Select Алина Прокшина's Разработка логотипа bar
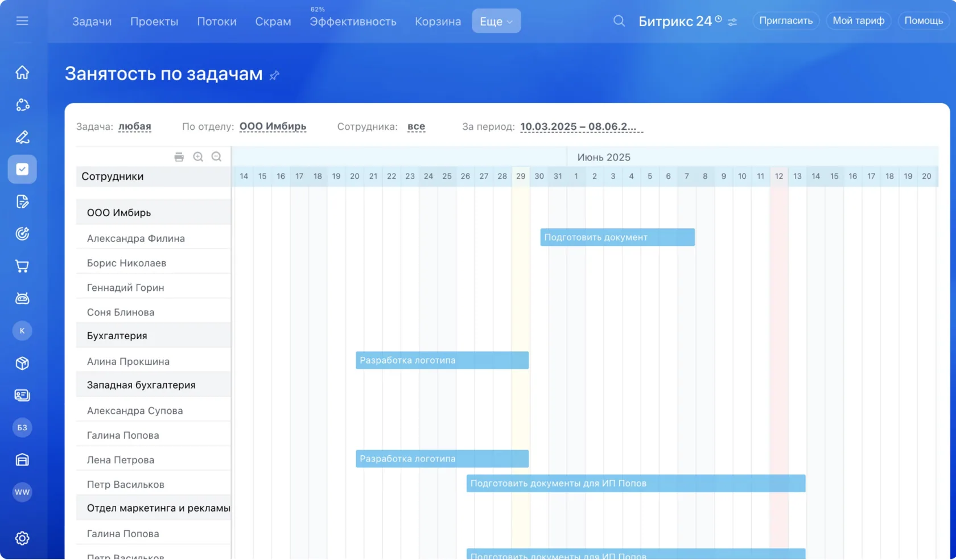This screenshot has height=560, width=956. pyautogui.click(x=442, y=360)
